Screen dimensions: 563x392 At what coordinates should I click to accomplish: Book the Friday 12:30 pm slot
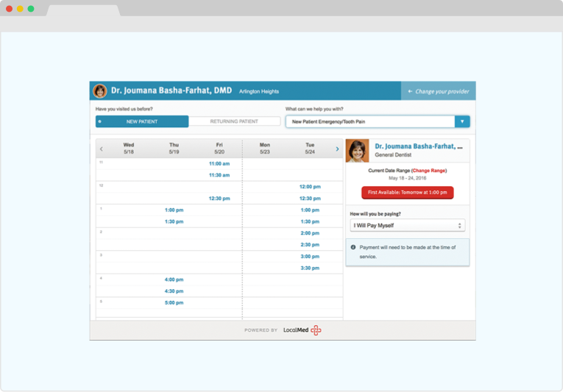[x=219, y=199]
